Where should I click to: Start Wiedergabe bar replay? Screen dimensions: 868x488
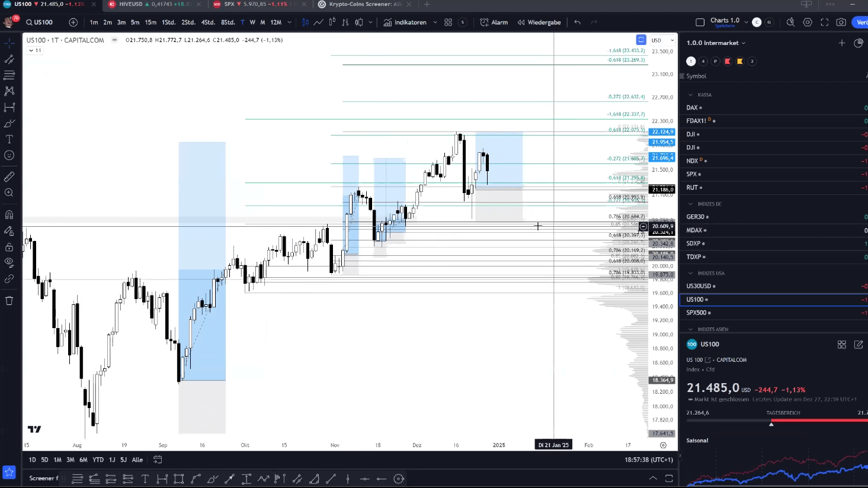pos(539,23)
